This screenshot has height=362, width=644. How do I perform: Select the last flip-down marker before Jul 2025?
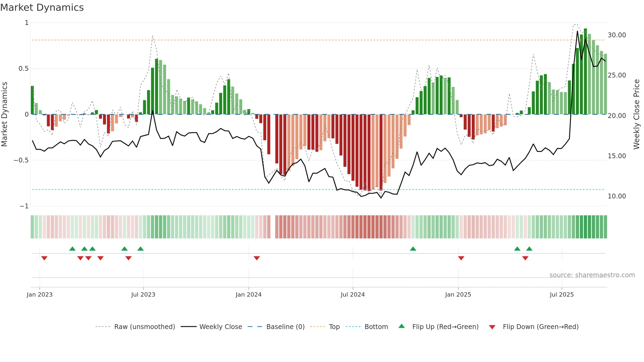[x=525, y=258]
